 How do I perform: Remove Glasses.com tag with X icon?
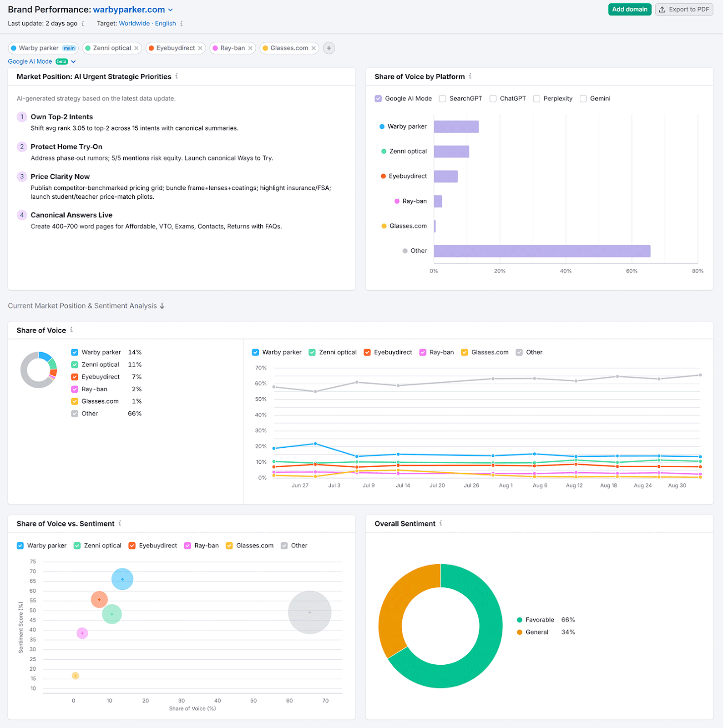click(313, 48)
